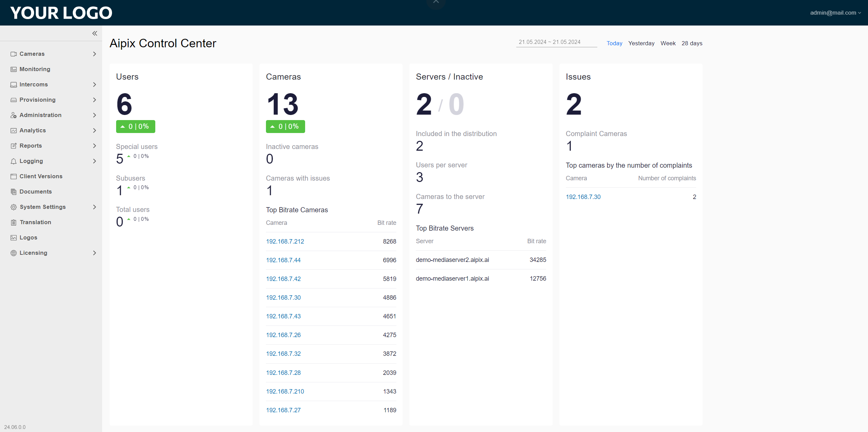The width and height of the screenshot is (868, 432).
Task: Click the Documents icon in sidebar
Action: (x=14, y=192)
